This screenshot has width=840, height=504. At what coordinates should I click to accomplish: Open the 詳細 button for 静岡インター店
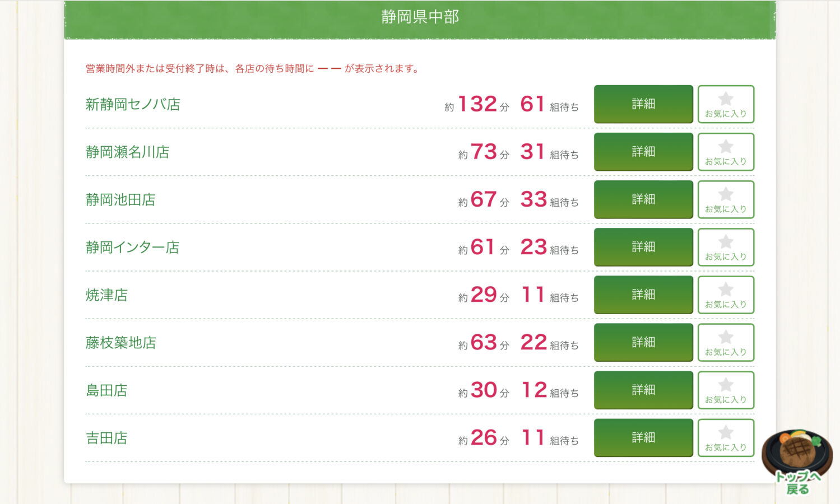point(643,247)
